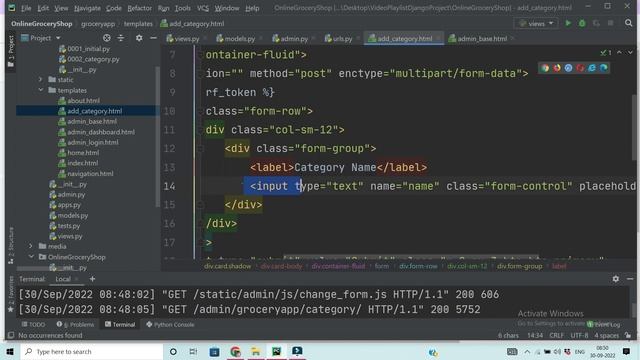This screenshot has width=640, height=360.
Task: Open navigation.html in the project tree
Action: tap(90, 173)
